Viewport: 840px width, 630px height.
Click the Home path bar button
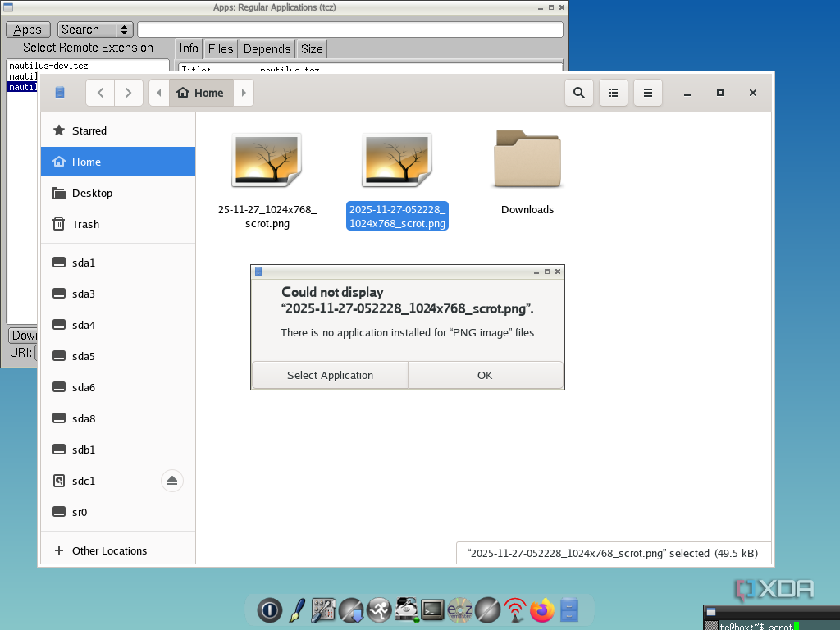202,93
